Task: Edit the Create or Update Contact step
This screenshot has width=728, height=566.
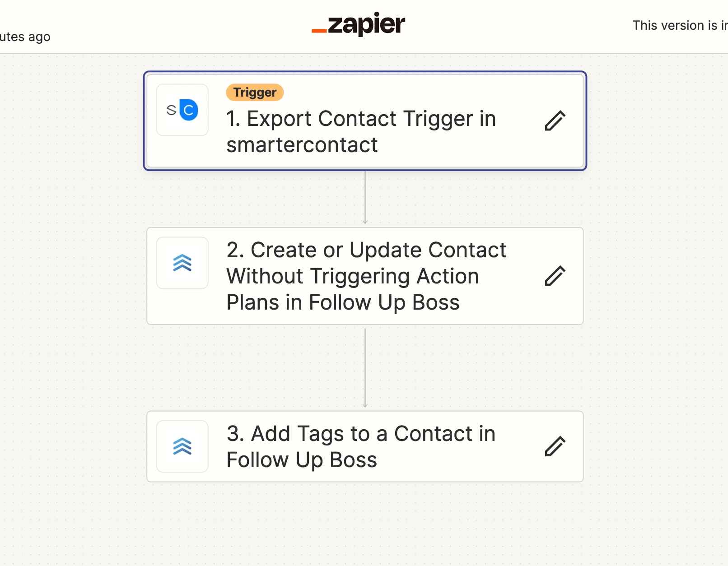Action: (555, 276)
